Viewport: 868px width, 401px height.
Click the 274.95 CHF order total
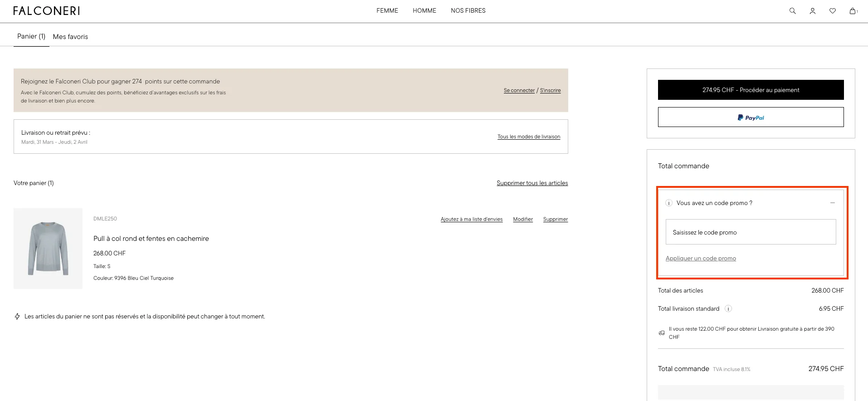pos(826,369)
